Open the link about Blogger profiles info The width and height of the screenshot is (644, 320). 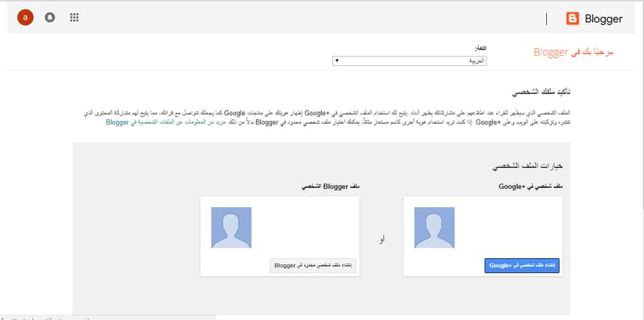click(x=166, y=122)
